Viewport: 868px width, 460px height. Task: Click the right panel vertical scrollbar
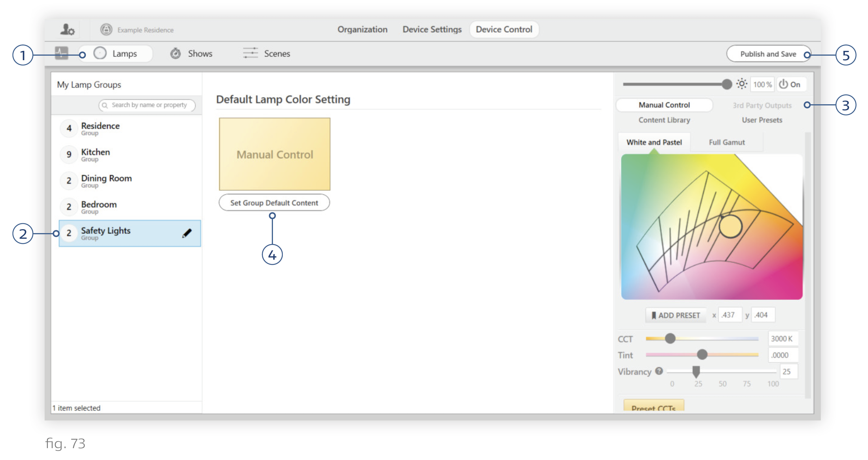pos(808,265)
